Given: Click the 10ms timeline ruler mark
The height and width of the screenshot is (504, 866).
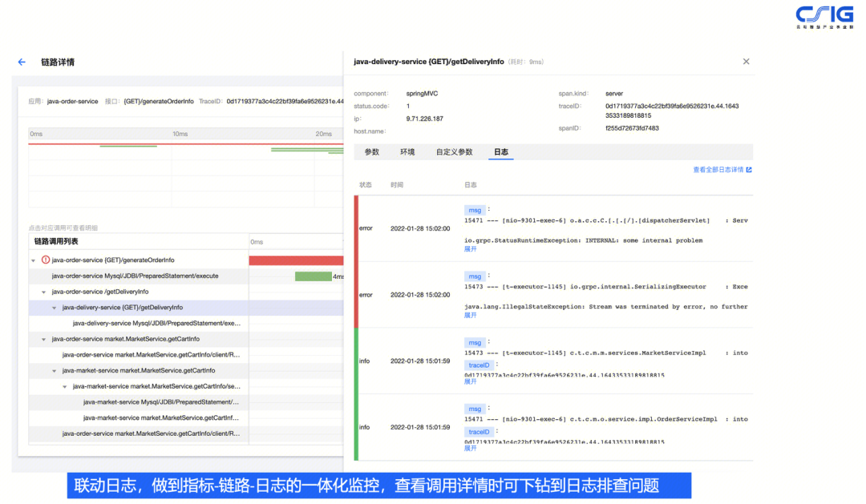Looking at the screenshot, I should coord(180,134).
